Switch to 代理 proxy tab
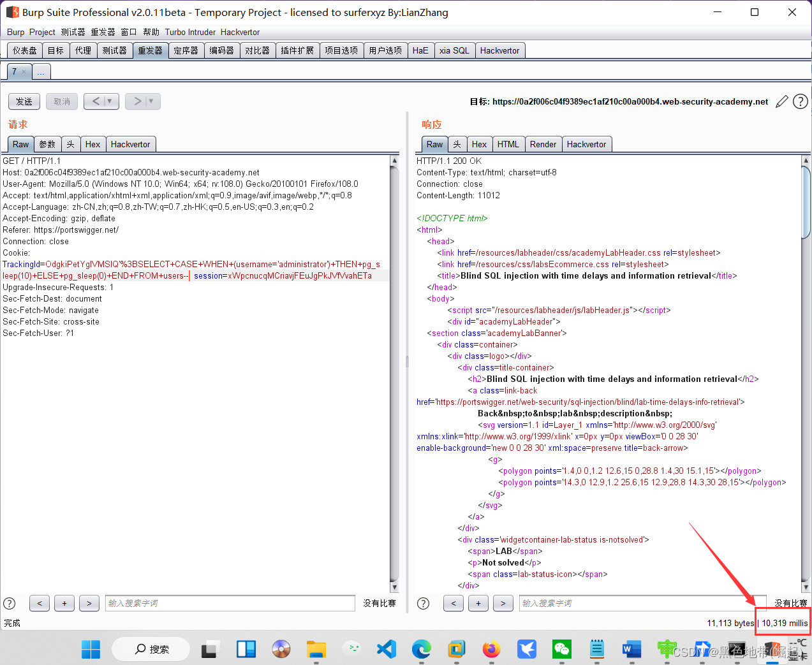 [x=84, y=50]
